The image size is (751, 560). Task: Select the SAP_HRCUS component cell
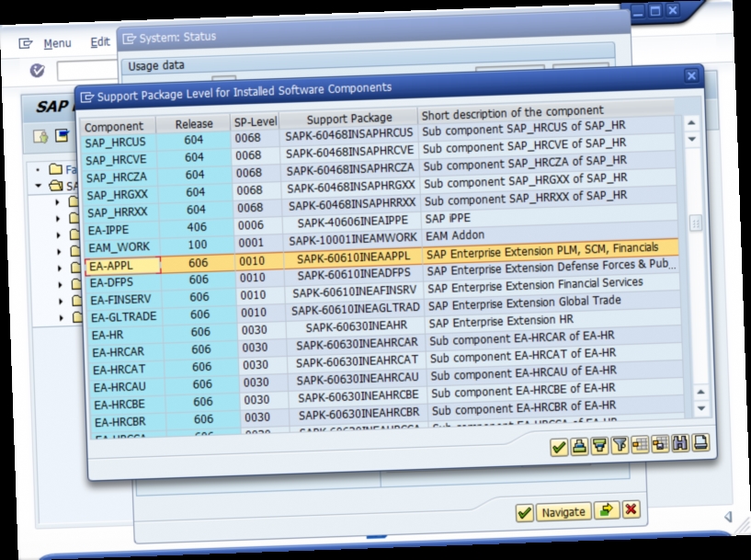tap(119, 143)
